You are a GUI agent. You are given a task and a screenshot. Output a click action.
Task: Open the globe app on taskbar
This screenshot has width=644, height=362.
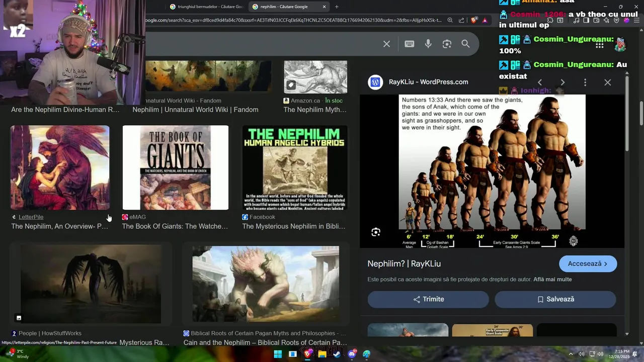point(366,354)
